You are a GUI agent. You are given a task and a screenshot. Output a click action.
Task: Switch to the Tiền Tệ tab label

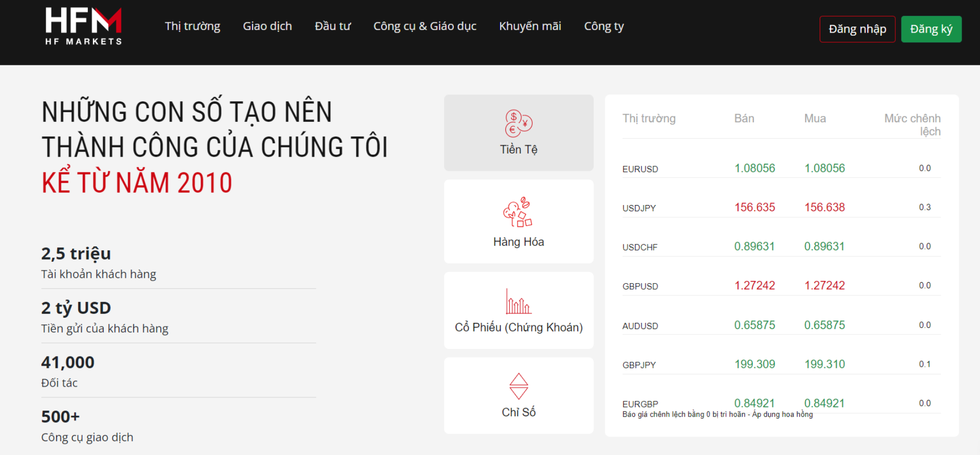tap(519, 149)
